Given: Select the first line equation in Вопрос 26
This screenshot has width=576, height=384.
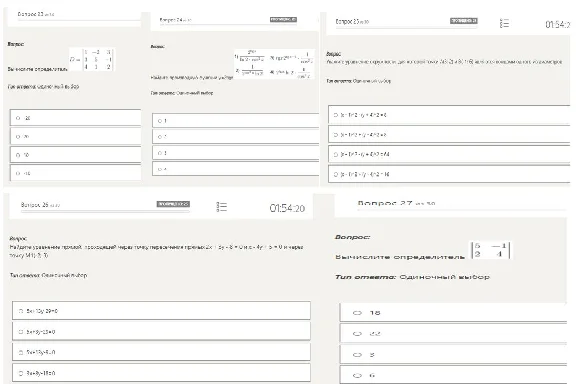Looking at the screenshot, I should (x=161, y=311).
